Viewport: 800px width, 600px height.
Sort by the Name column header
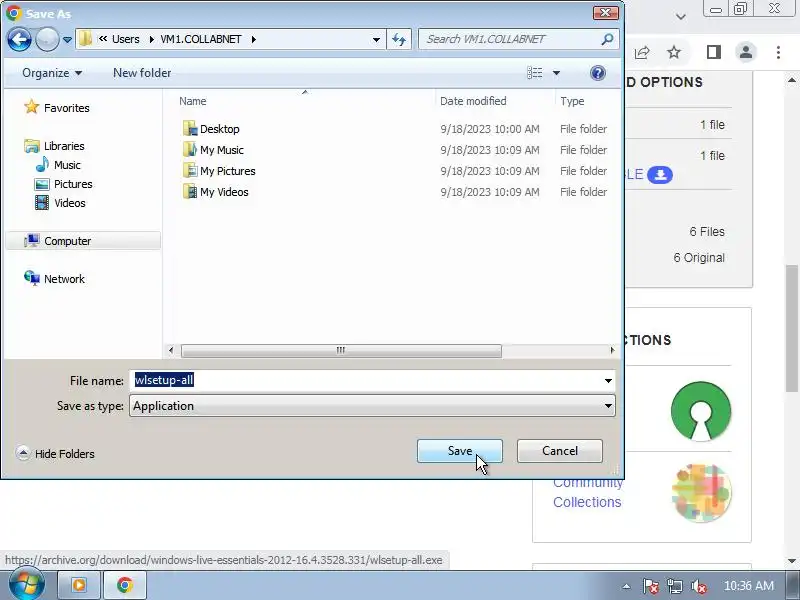[192, 101]
